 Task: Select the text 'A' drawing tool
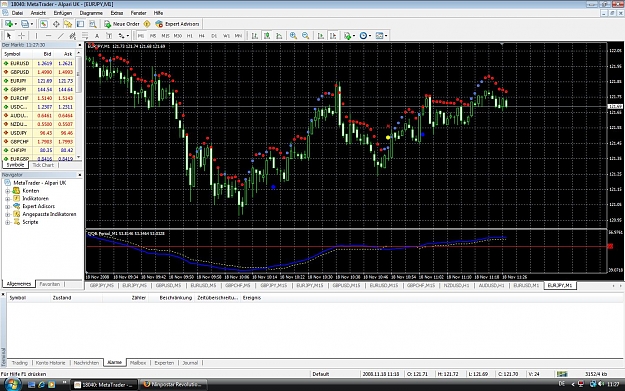coord(97,35)
